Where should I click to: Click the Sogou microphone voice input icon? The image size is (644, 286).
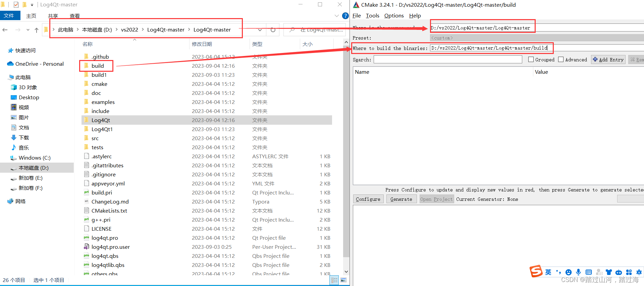coord(578,272)
